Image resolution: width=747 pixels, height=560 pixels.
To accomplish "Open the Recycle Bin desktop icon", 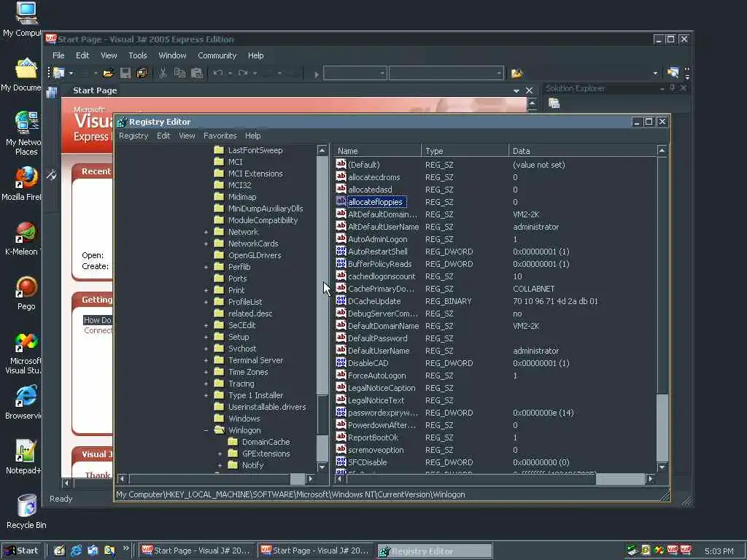I will point(26,511).
